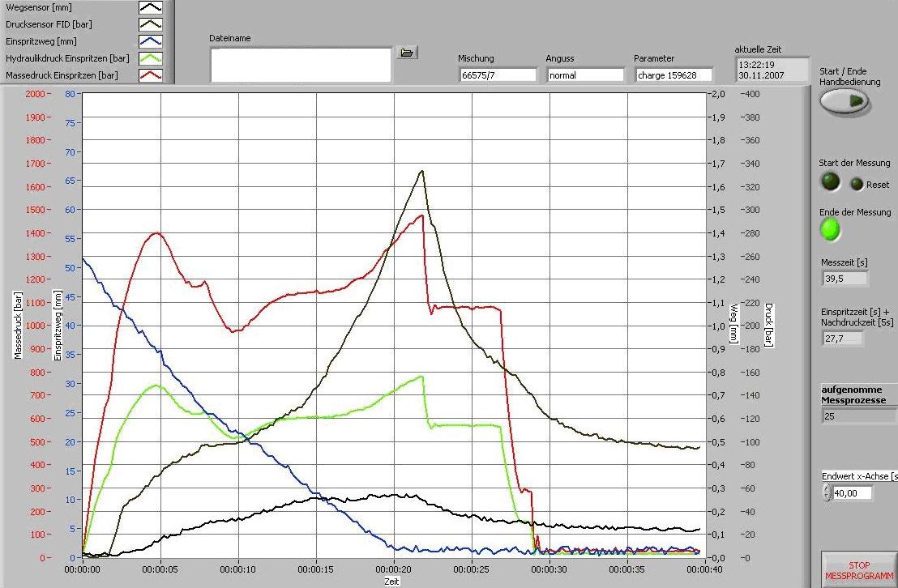Click the Zeit x-axis label
Image resolution: width=898 pixels, height=588 pixels.
click(391, 582)
